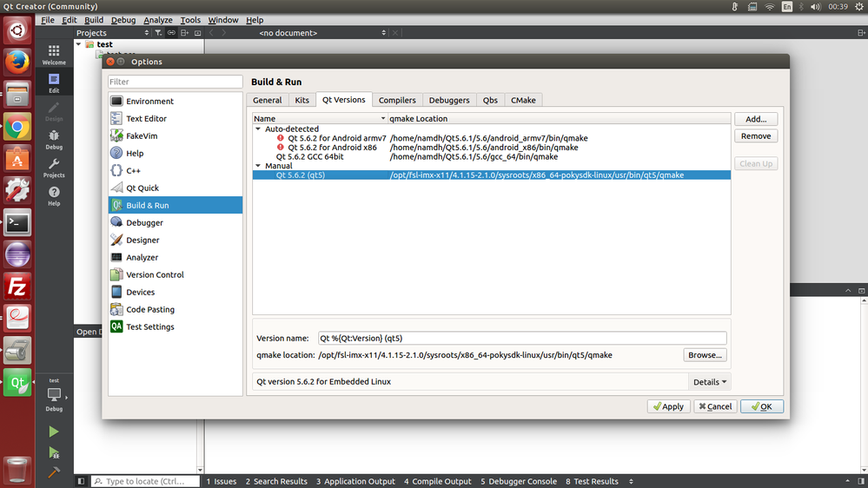Open Debug mode in mode sidebar

pos(54,140)
